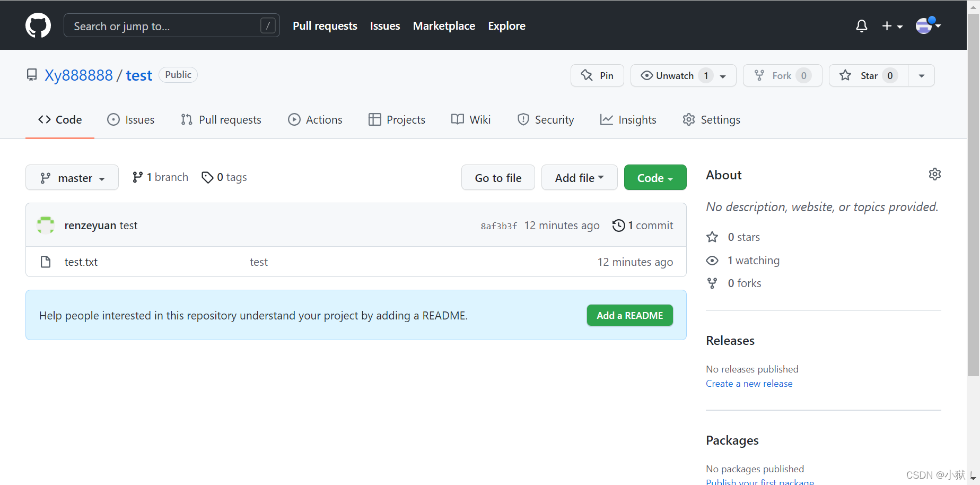View 1 watching watchers link

click(754, 261)
